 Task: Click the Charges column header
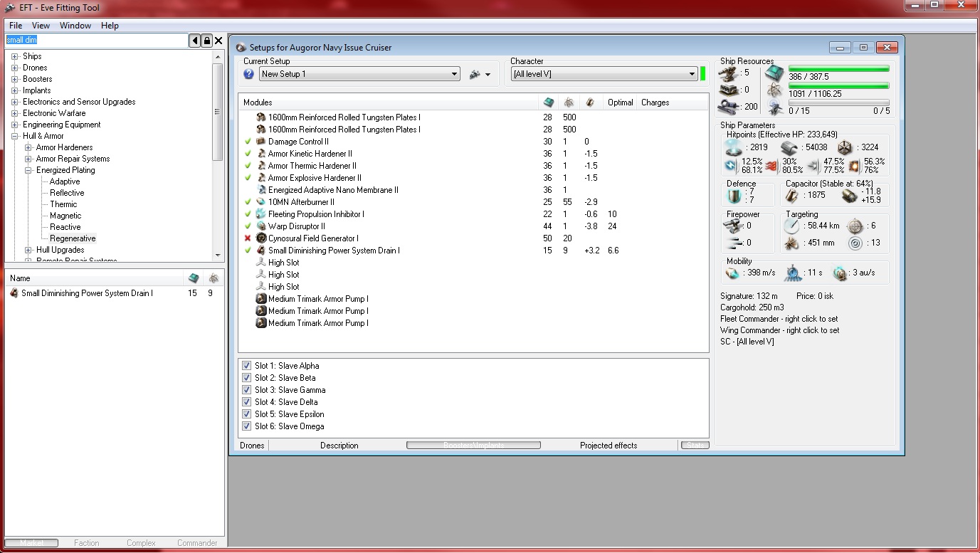pyautogui.click(x=655, y=102)
